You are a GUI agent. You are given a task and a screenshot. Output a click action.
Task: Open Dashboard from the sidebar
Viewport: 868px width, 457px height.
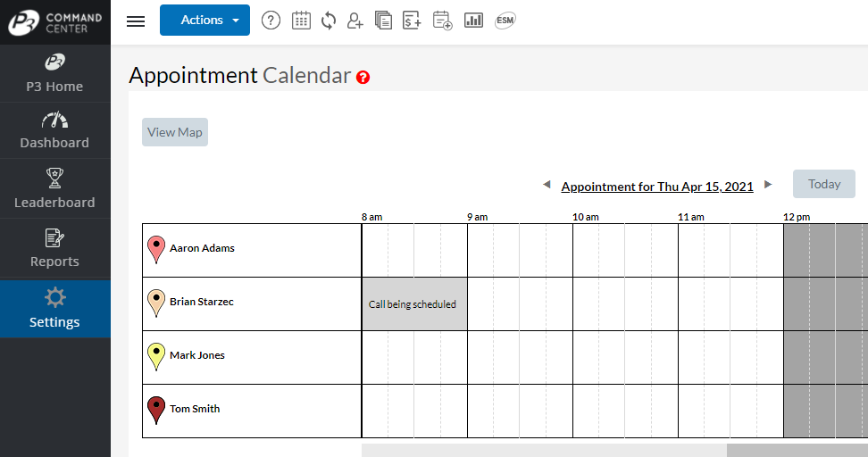54,130
